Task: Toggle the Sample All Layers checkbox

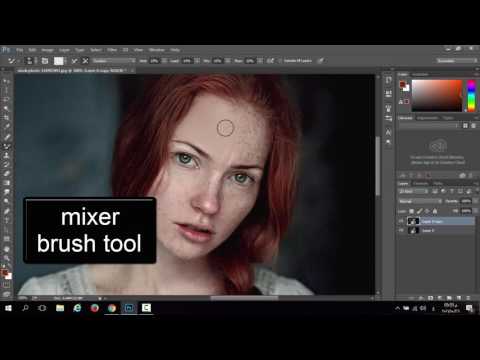Action: tap(281, 61)
